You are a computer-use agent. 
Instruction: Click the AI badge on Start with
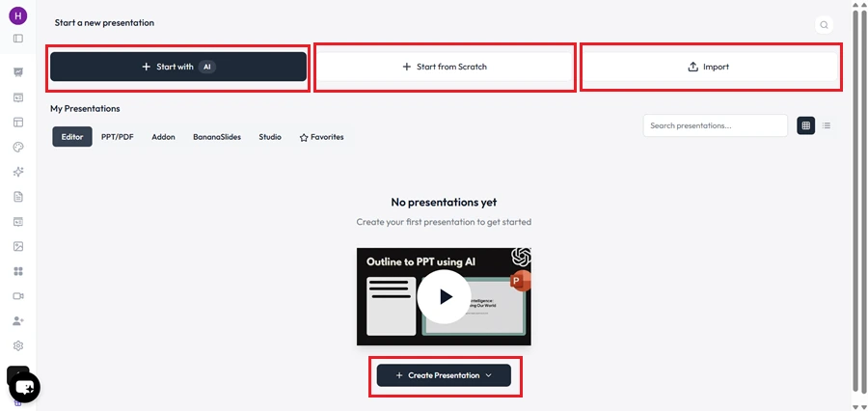207,67
